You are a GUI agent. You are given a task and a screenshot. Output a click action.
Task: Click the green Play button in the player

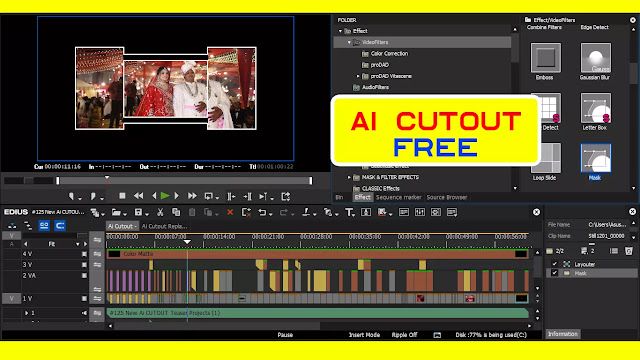[x=165, y=196]
